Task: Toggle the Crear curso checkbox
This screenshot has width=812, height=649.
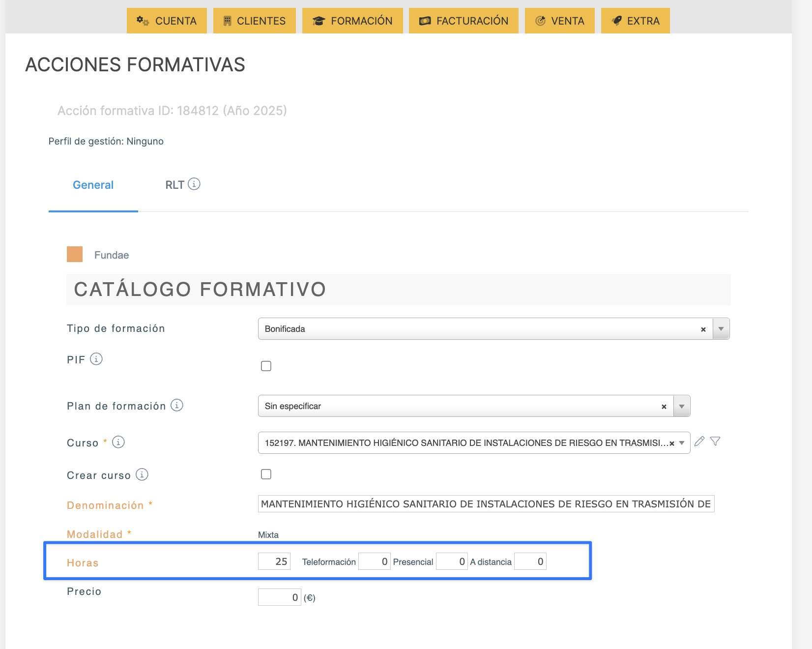Action: coord(266,474)
